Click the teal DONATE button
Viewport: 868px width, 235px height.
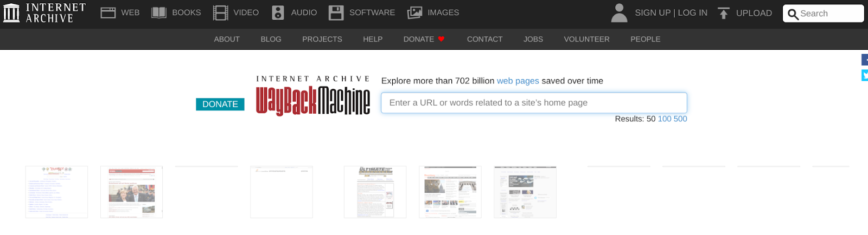[220, 104]
